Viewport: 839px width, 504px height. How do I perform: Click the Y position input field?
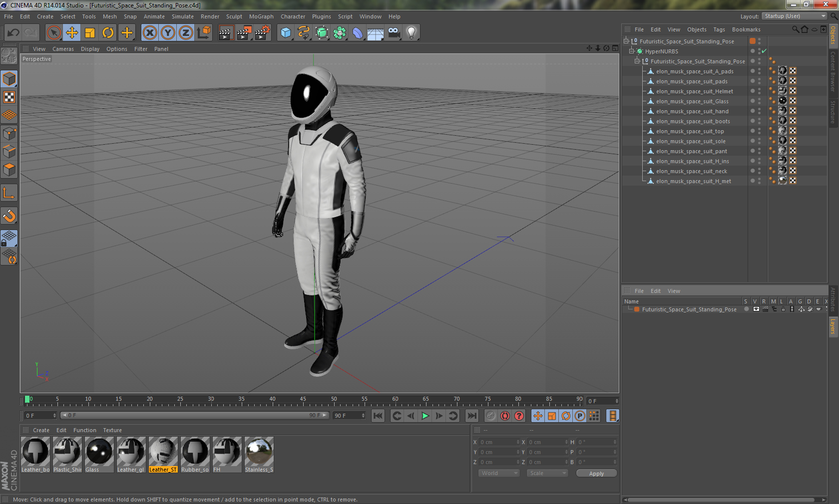[499, 452]
